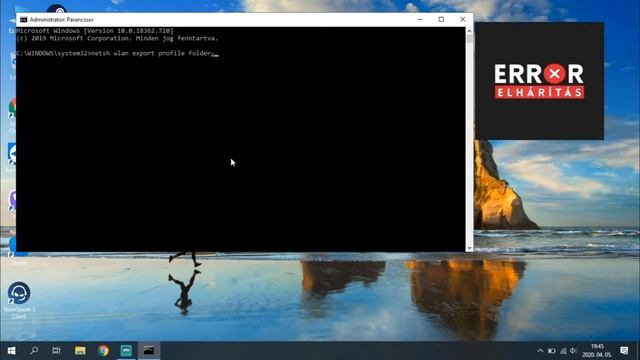Switch to the teal app on the taskbar
Viewport: 640px width, 360px height.
pos(126,351)
